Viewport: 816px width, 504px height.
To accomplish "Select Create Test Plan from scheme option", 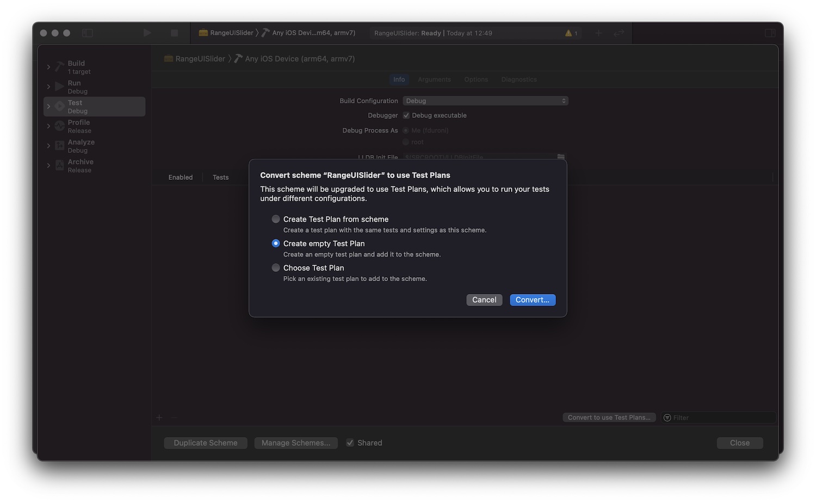I will 276,219.
